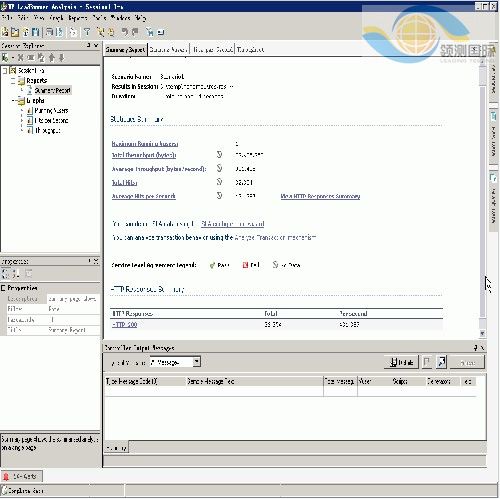Click the add new item icon in Session Explorer
Screen dimensions: 500x499
(x=5, y=57)
